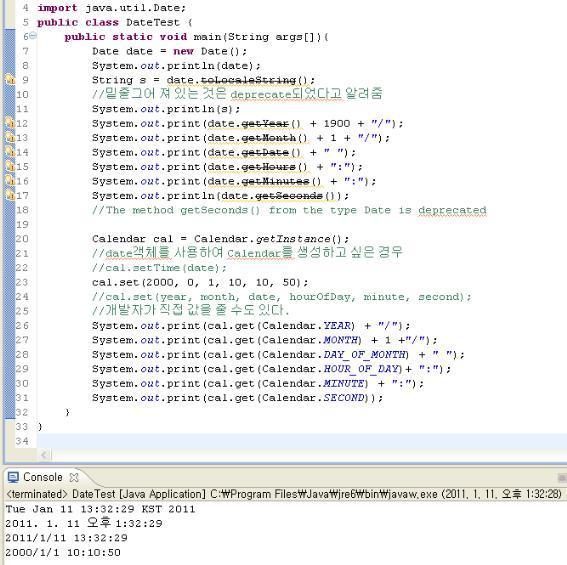This screenshot has width=567, height=565.
Task: Click the '//cal.set(year, month, ...' comment on line 24
Action: coord(282,297)
